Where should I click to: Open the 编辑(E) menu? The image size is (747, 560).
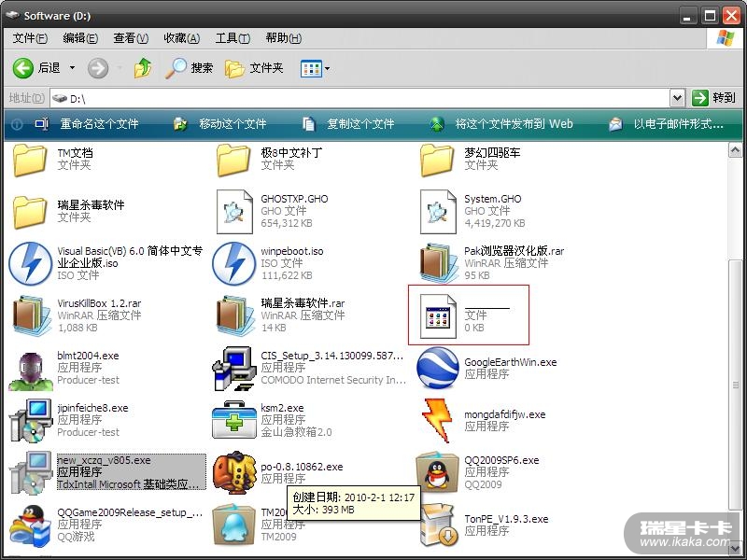point(80,38)
